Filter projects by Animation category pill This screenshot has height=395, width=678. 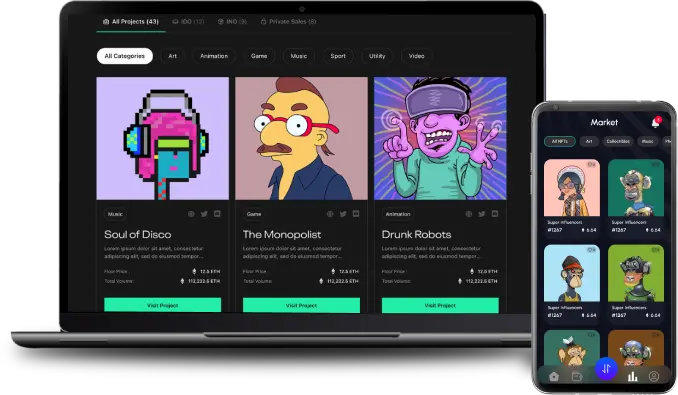[214, 56]
